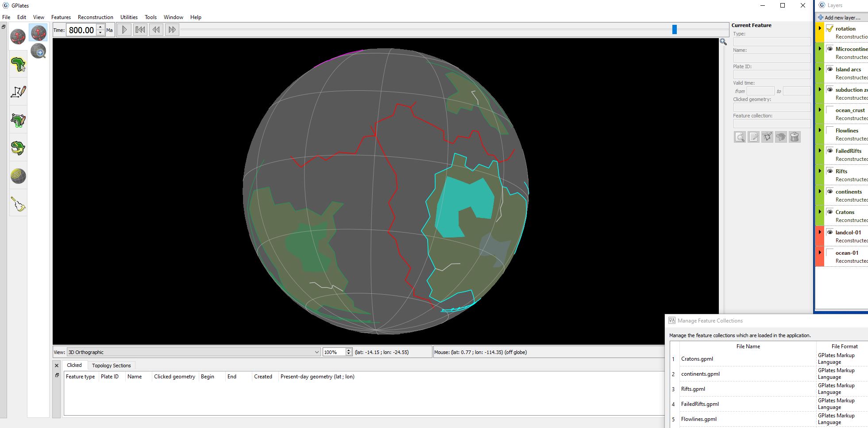
Task: Click the Delete Feature trash icon
Action: pyautogui.click(x=795, y=137)
